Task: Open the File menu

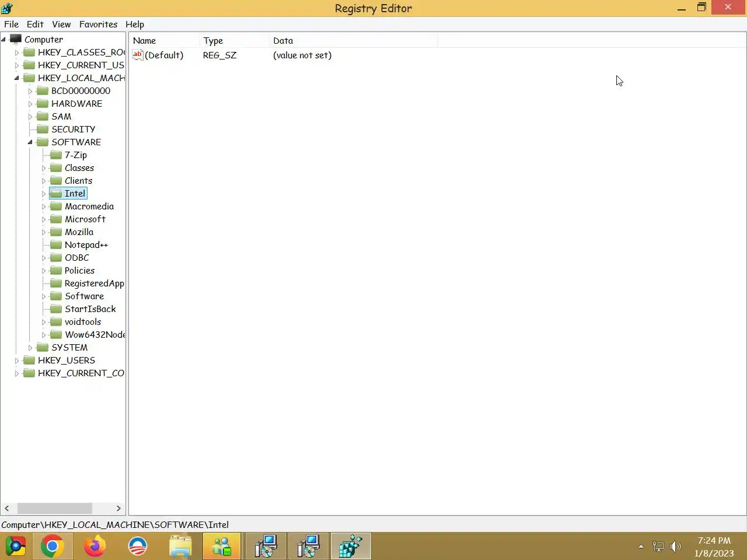Action: click(x=12, y=24)
